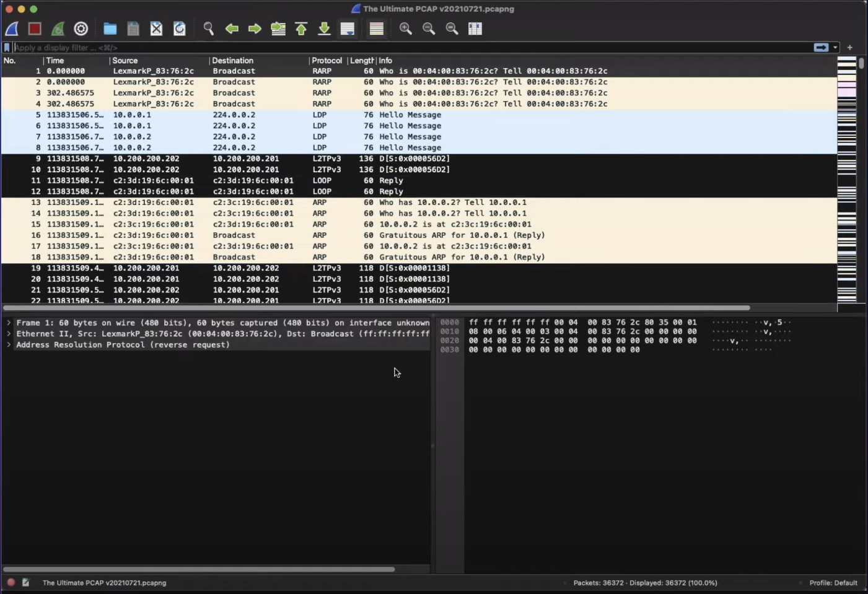This screenshot has height=594, width=868.
Task: Close this capture file icon
Action: point(156,28)
